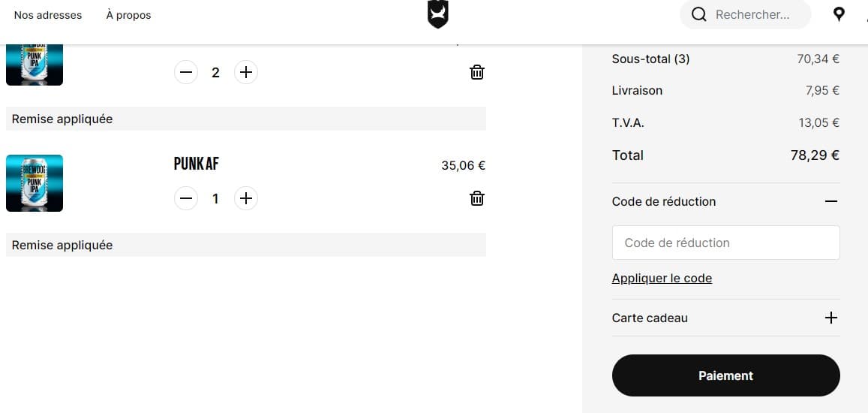868x413 pixels.
Task: Collapse the Code de réduction section
Action: point(830,201)
